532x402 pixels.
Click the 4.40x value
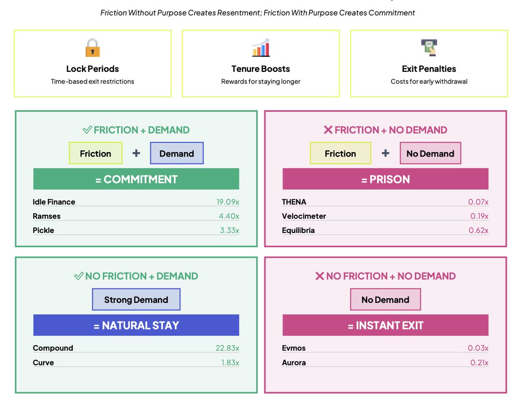230,216
